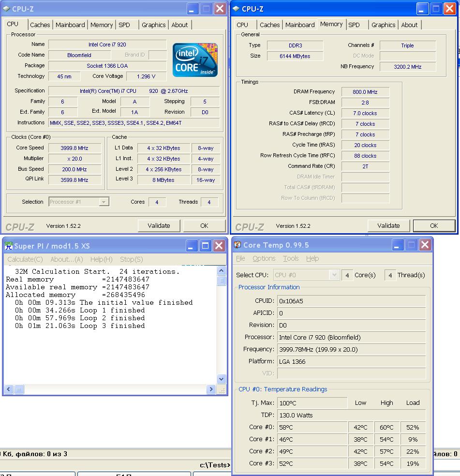Screen dimensions: 460x476
Task: Open Graphics tab in left CPU-Z window
Action: pos(154,25)
